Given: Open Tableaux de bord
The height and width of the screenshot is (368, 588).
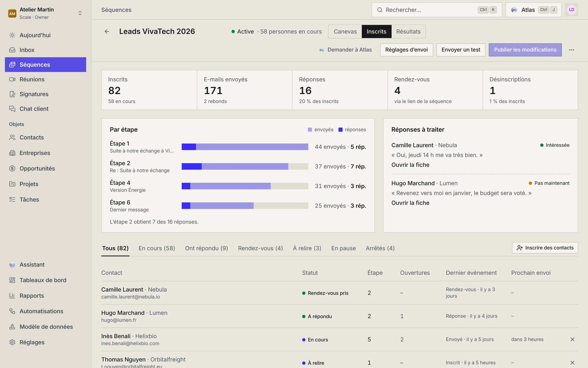Looking at the screenshot, I should (x=46, y=280).
